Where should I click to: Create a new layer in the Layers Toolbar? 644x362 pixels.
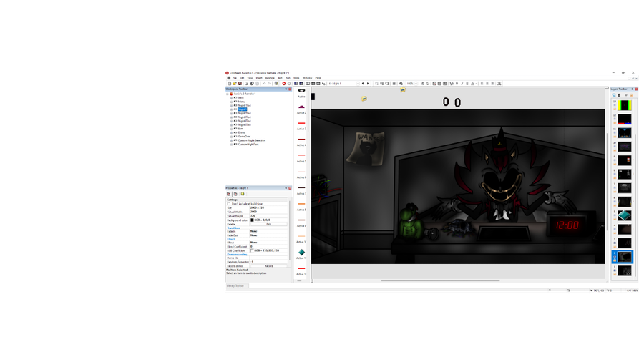click(614, 95)
